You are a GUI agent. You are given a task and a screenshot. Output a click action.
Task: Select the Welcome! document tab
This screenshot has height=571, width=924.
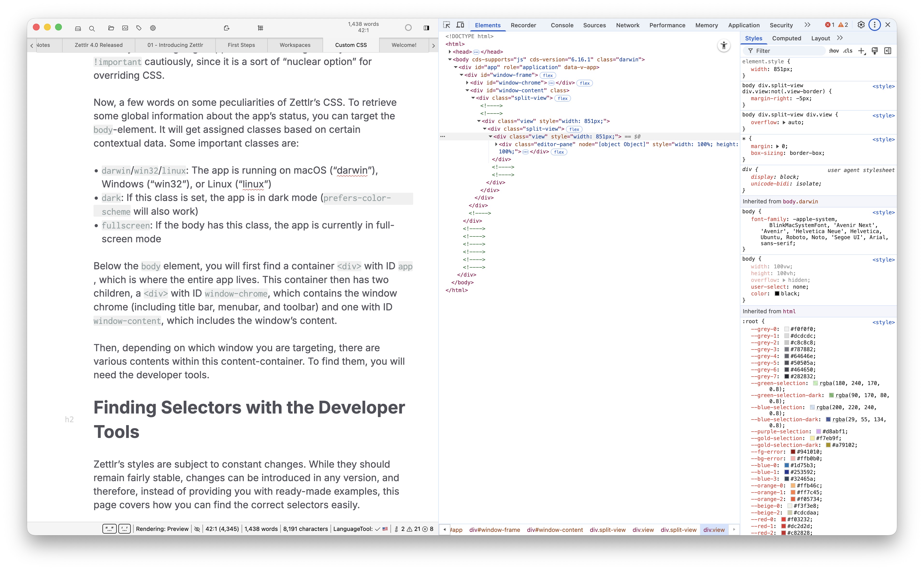tap(404, 45)
